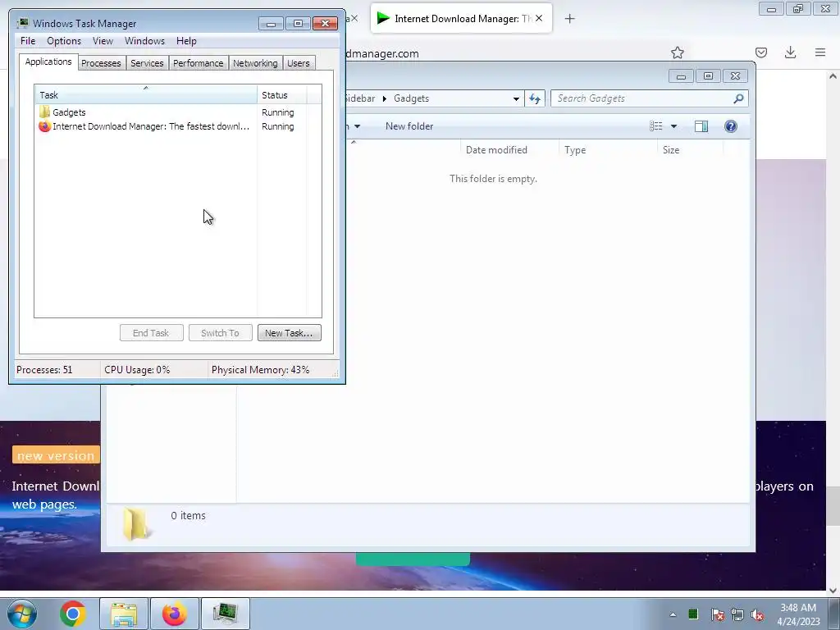840x630 pixels.
Task: Toggle the Explorer preview pane icon
Action: (701, 126)
